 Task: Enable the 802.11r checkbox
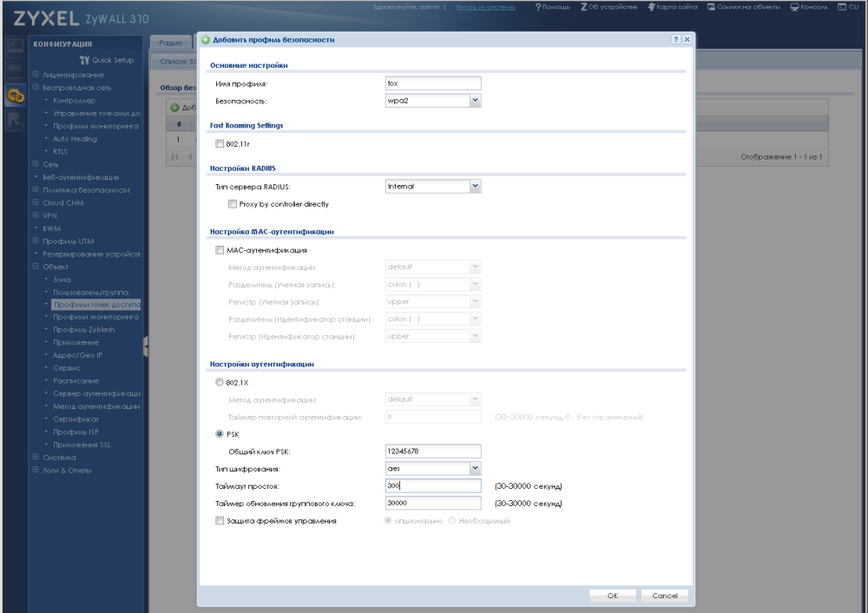[220, 143]
